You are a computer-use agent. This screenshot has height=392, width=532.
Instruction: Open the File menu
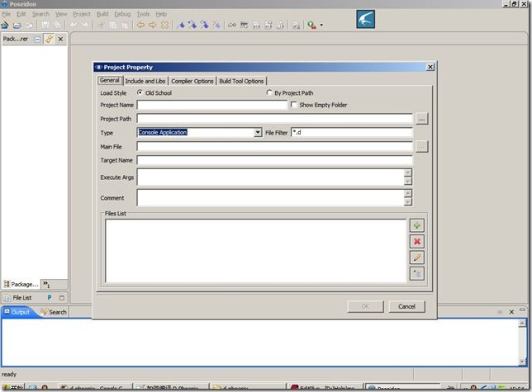point(6,14)
